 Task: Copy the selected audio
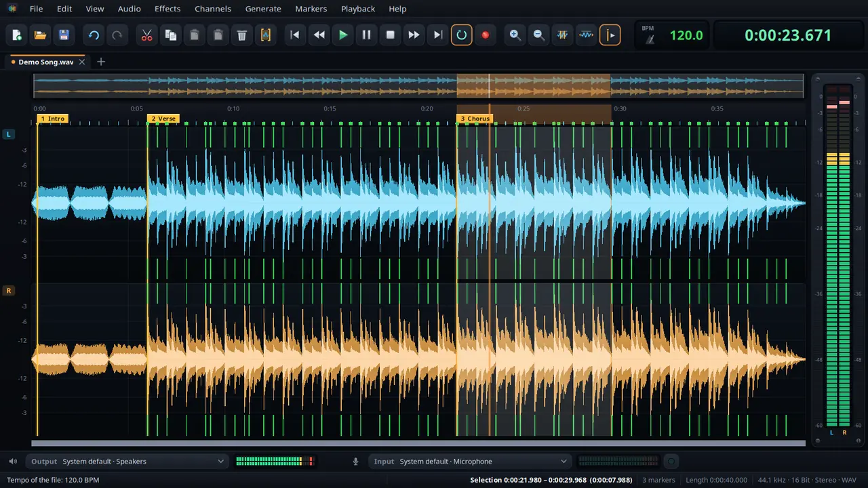[170, 35]
